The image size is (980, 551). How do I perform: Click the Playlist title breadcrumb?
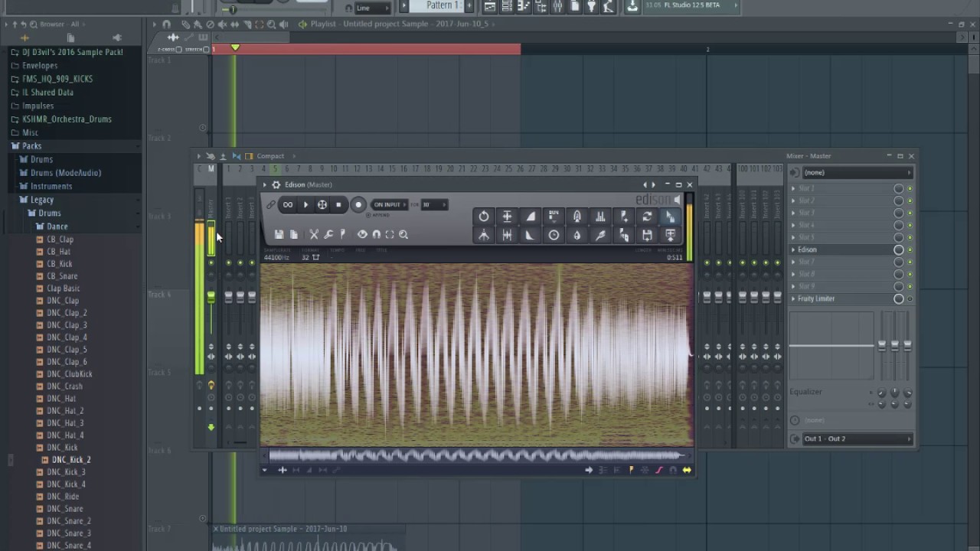point(400,24)
